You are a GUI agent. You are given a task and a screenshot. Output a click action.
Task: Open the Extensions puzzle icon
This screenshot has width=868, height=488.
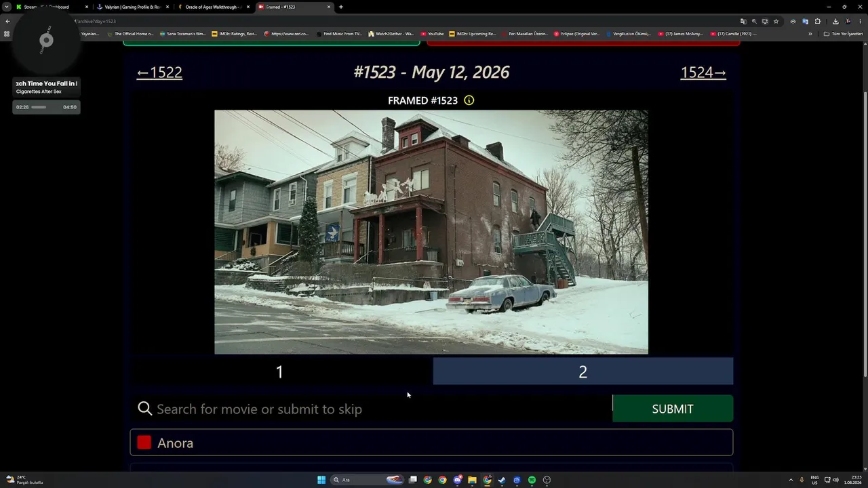click(817, 21)
